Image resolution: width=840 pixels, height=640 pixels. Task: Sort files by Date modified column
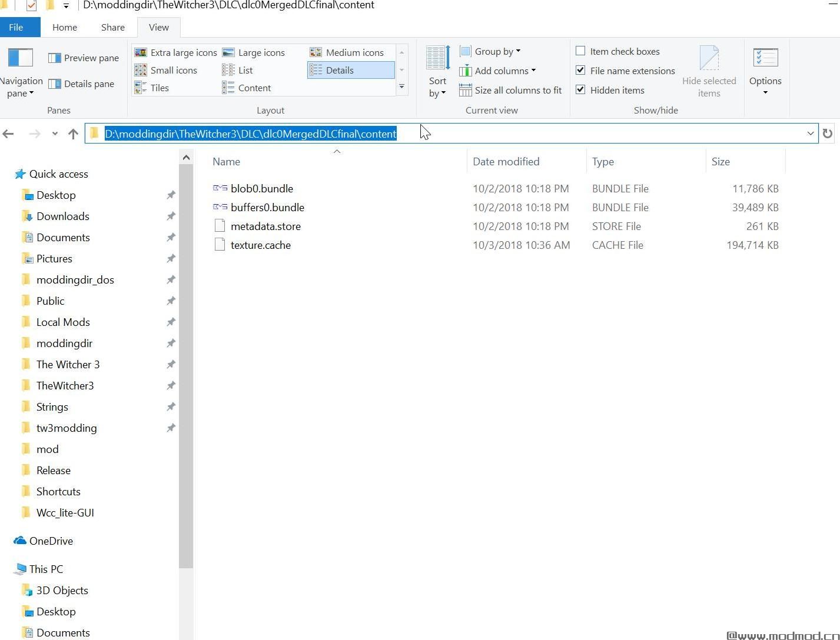526,161
